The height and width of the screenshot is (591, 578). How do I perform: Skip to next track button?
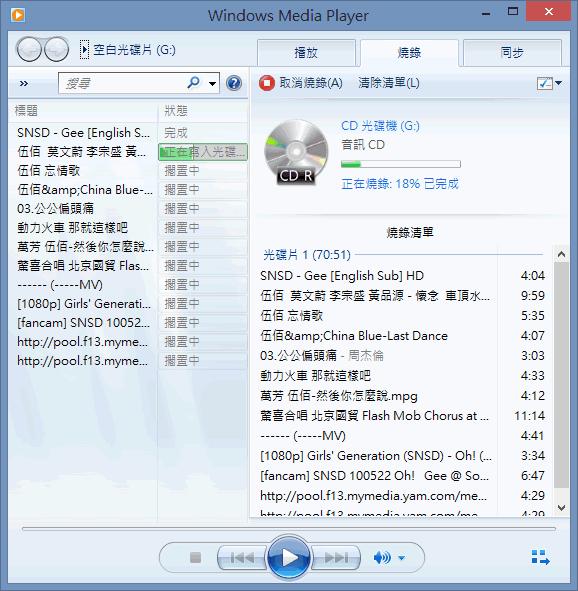point(336,557)
